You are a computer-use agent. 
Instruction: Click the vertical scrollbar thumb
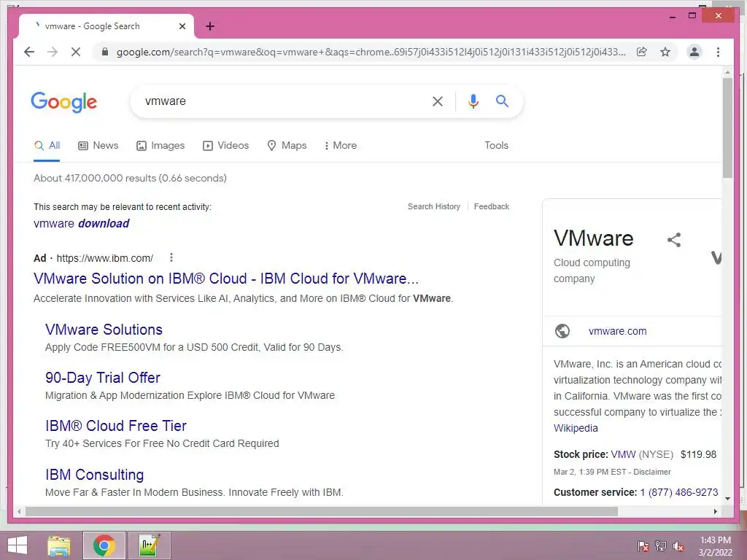(x=727, y=128)
